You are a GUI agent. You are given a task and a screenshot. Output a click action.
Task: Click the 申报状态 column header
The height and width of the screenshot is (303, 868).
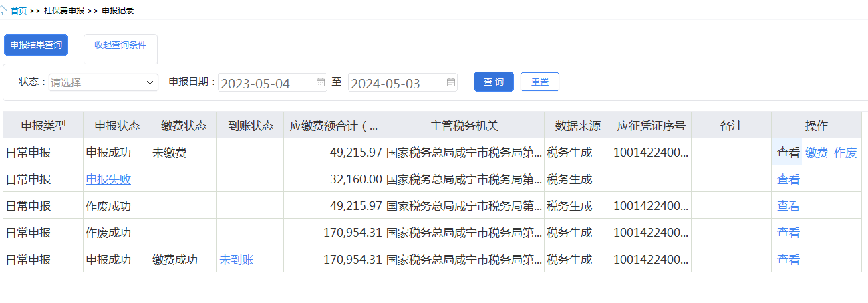117,125
